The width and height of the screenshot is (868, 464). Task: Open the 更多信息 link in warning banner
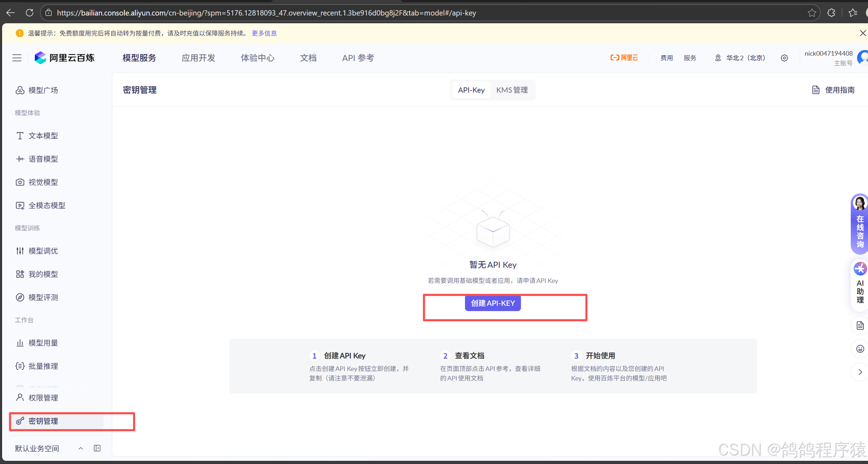click(x=264, y=33)
